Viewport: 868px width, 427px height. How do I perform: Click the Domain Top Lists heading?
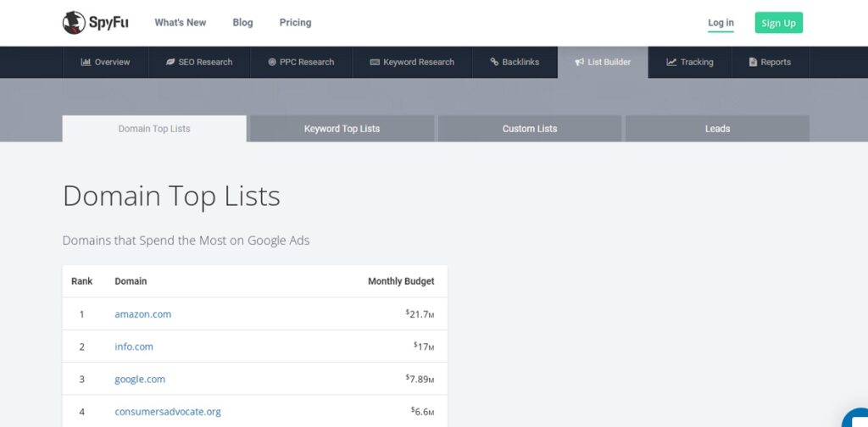171,197
